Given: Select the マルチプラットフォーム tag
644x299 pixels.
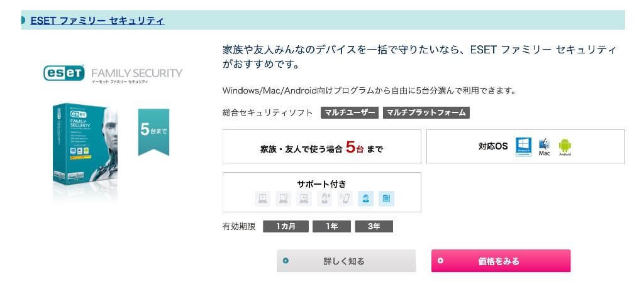Looking at the screenshot, I should click(x=426, y=113).
